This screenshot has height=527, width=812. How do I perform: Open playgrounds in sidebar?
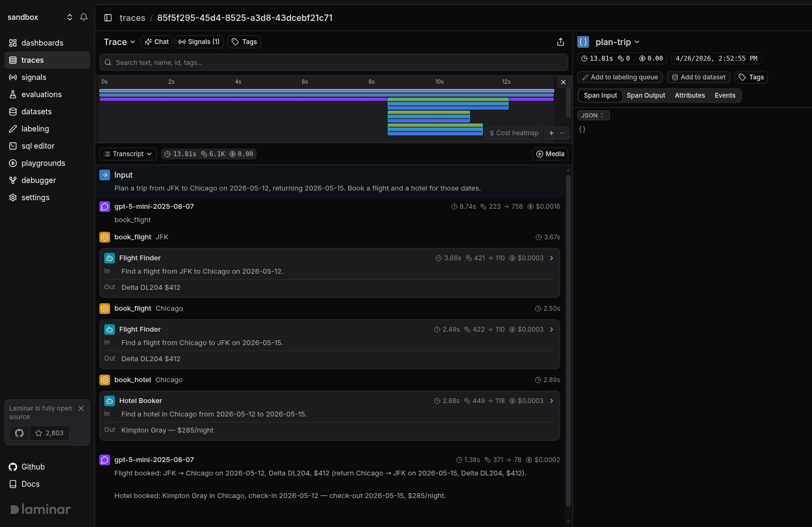(47, 163)
